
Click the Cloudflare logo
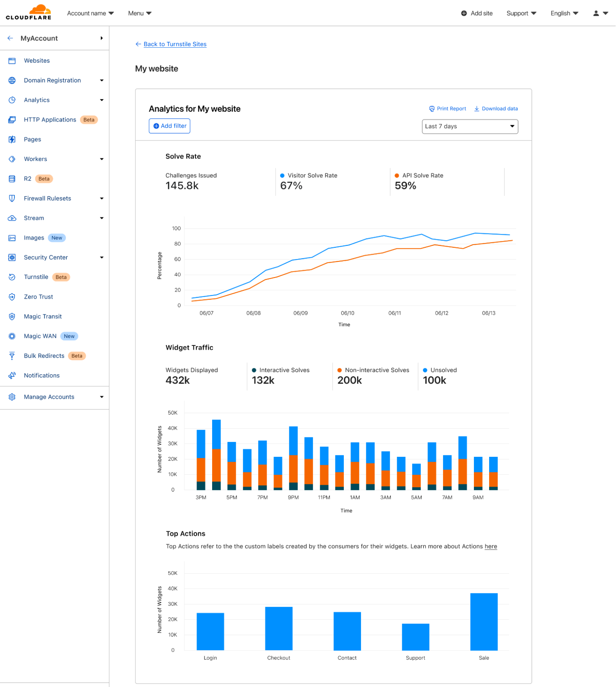[x=28, y=12]
